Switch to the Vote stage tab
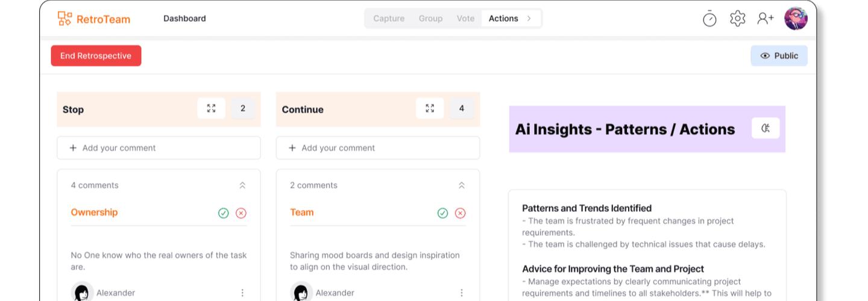The width and height of the screenshot is (868, 301). (465, 19)
